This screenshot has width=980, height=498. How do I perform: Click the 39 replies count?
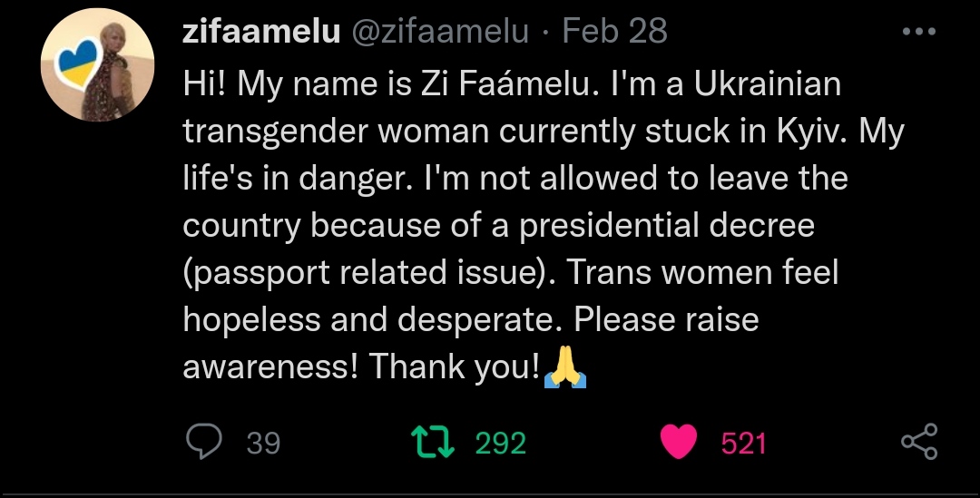(x=263, y=443)
